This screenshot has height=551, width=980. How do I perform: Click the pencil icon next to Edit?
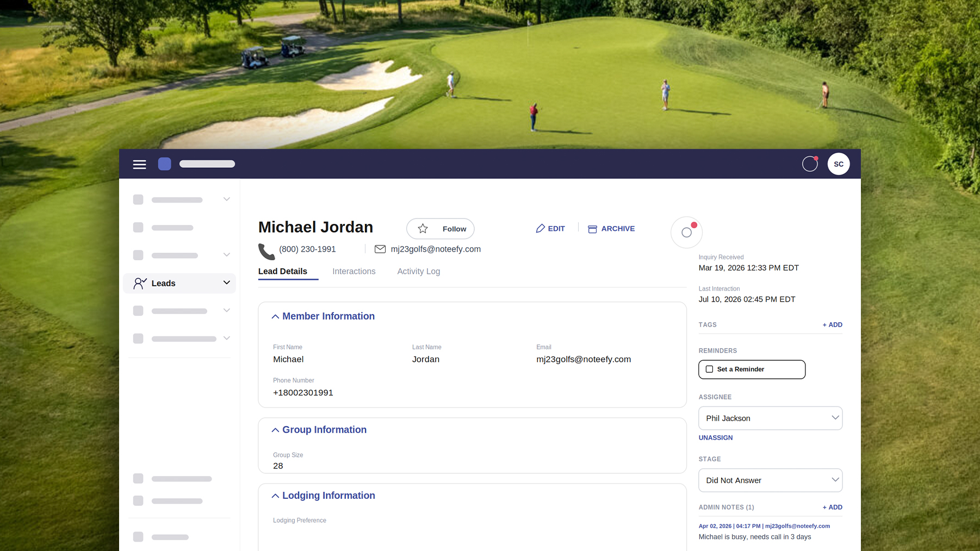coord(540,229)
